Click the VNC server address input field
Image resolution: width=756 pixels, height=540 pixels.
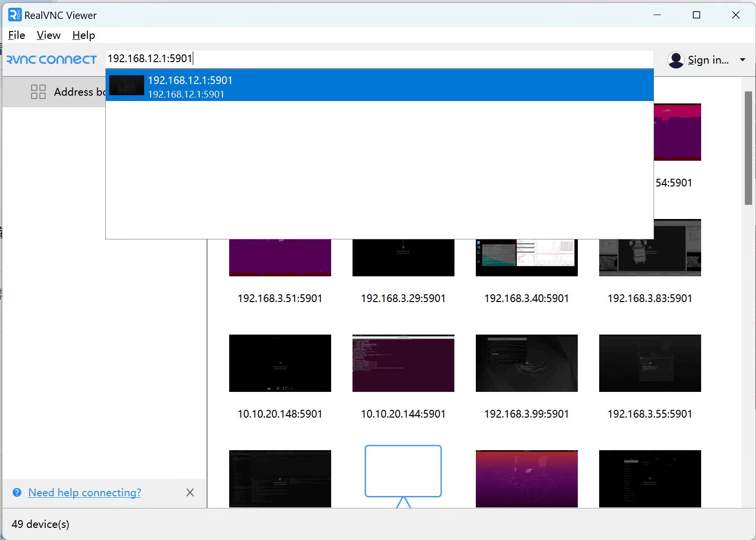[x=379, y=59]
